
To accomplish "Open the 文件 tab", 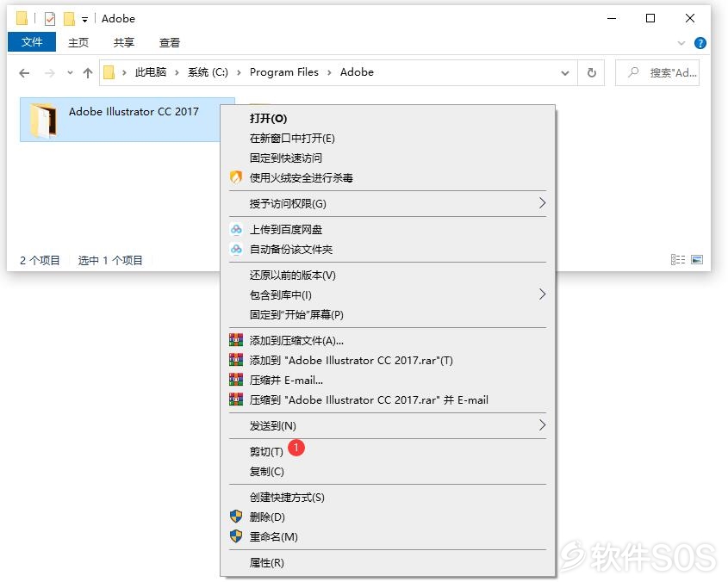I will [x=32, y=42].
